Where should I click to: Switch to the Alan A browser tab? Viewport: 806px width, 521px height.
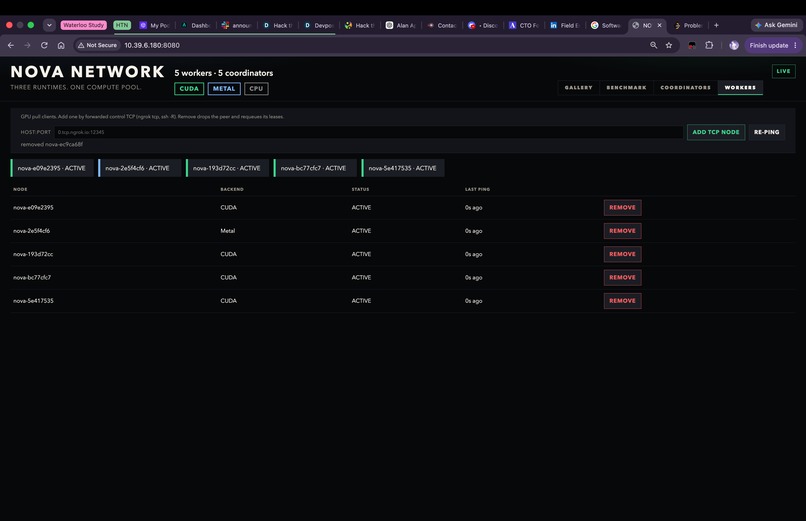[401, 25]
